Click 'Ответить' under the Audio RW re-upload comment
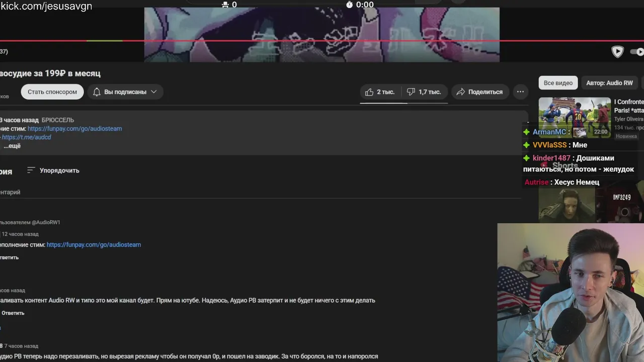Viewport: 644px width, 362px height. tap(13, 313)
